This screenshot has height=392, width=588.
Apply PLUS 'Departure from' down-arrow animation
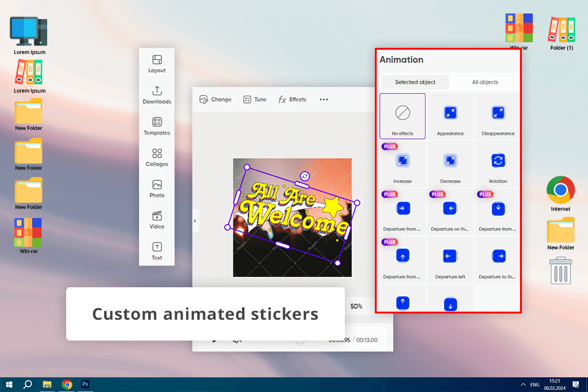click(x=497, y=211)
